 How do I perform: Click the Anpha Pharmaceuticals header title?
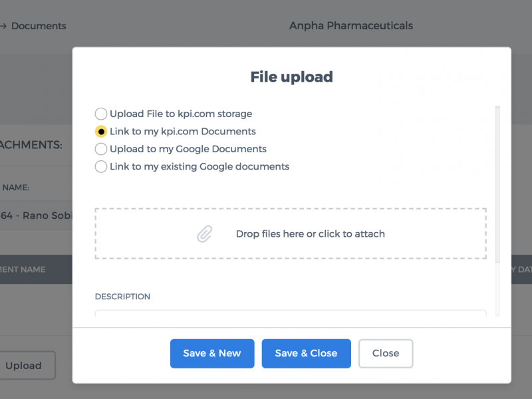(x=351, y=26)
